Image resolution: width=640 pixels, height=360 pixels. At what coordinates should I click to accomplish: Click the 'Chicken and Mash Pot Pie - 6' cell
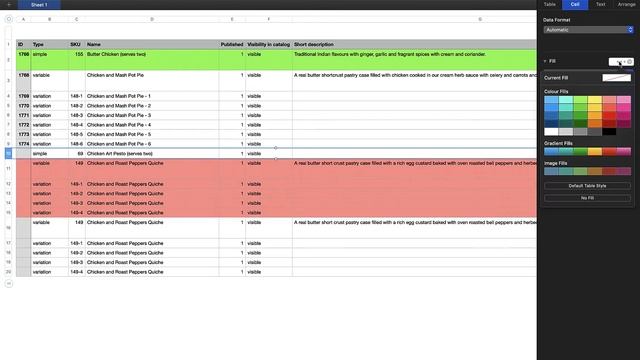point(152,144)
